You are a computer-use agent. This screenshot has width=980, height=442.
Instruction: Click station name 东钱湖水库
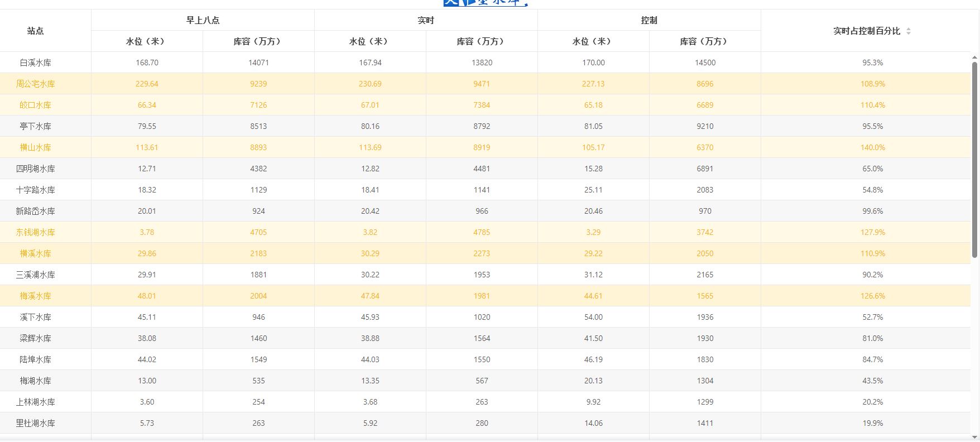(x=35, y=232)
